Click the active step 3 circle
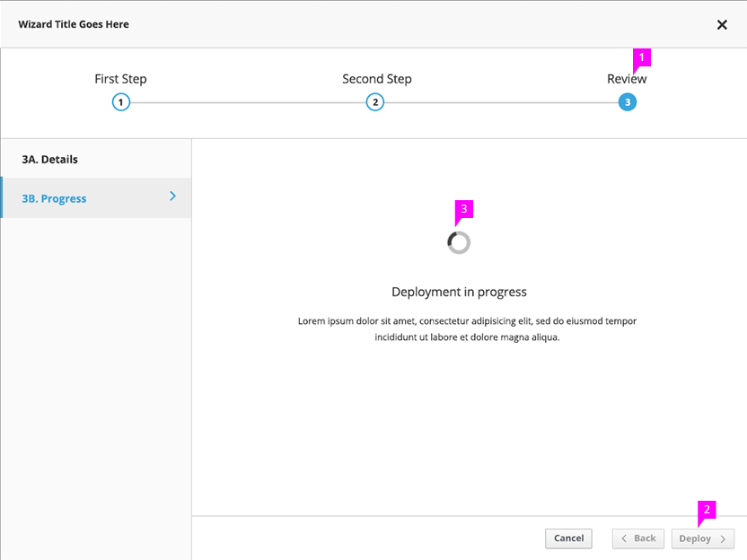The width and height of the screenshot is (747, 560). pos(628,102)
